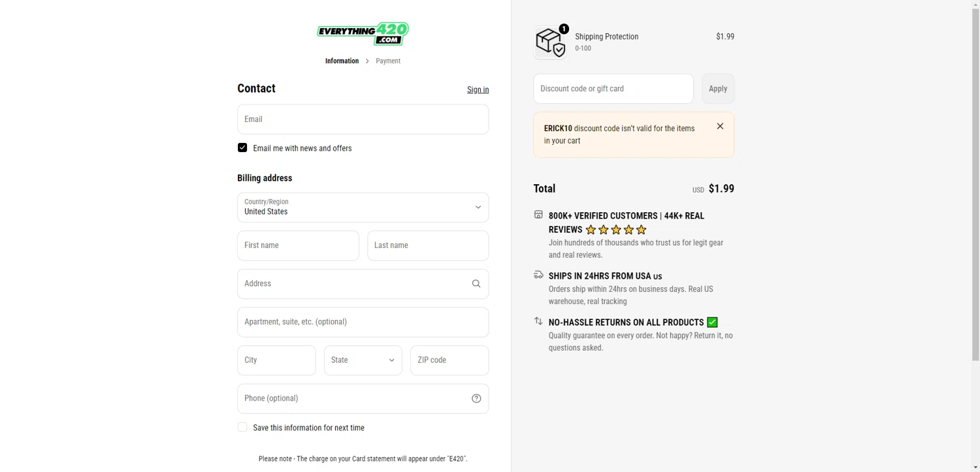
Task: Click the five-star rating icons
Action: (616, 230)
